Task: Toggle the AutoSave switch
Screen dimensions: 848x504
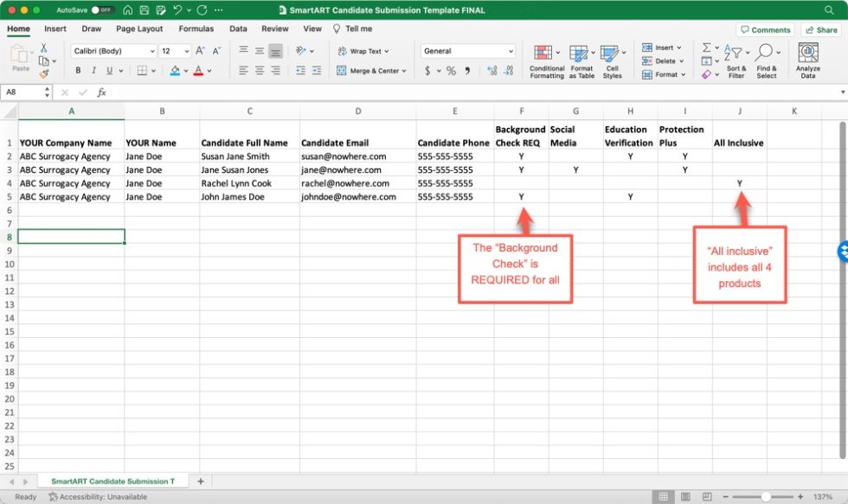Action: [x=103, y=10]
